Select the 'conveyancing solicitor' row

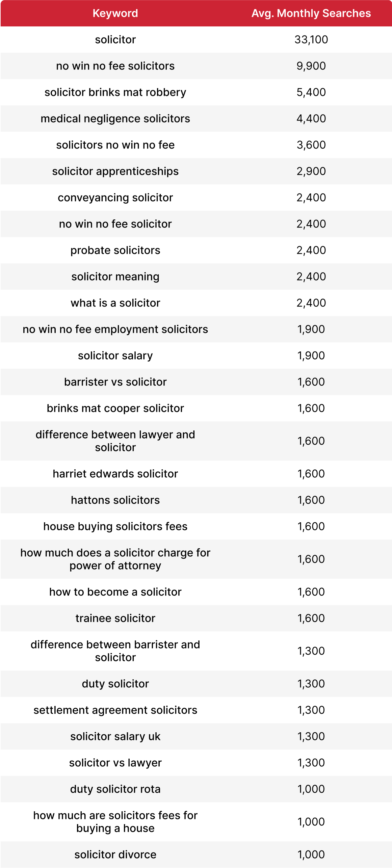tap(196, 198)
